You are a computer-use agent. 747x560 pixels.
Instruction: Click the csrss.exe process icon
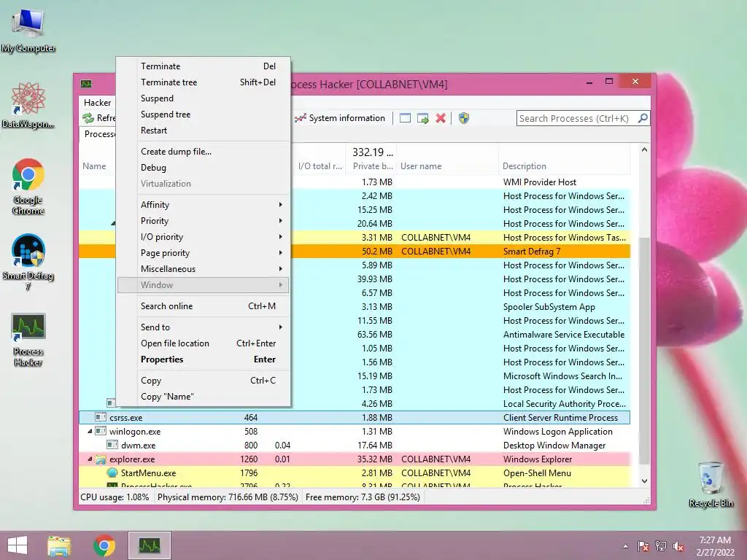pos(101,417)
